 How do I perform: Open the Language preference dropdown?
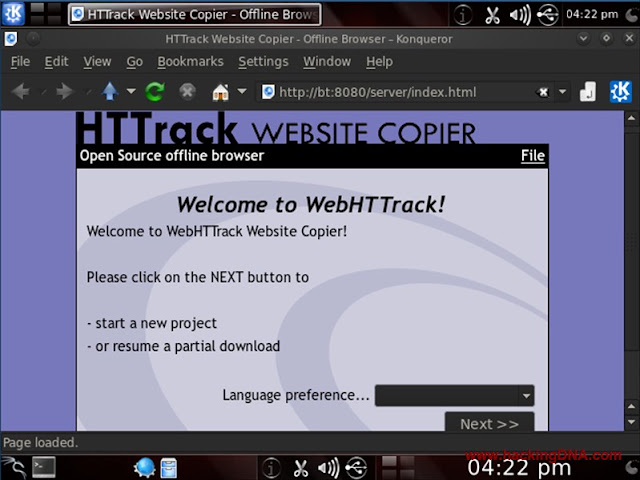click(x=454, y=395)
